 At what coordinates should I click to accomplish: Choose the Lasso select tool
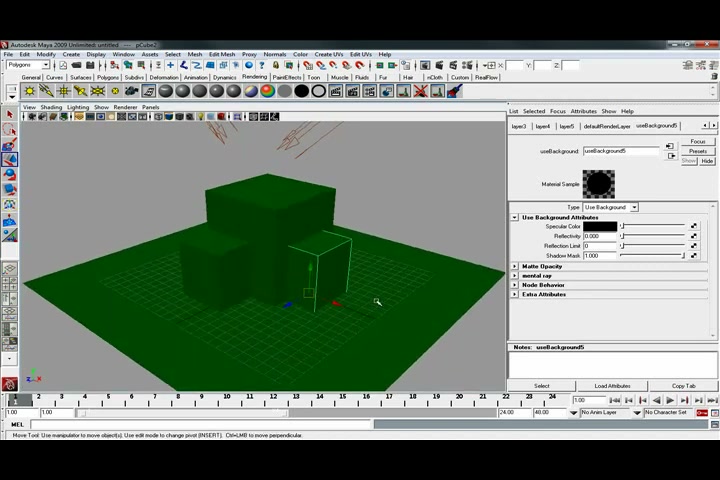coord(10,130)
